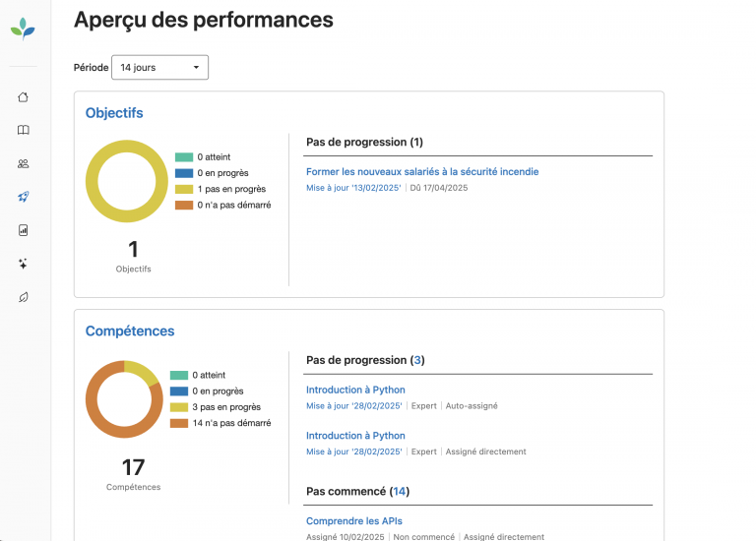Open the Compétences section heading link
The image size is (756, 541).
pos(130,331)
